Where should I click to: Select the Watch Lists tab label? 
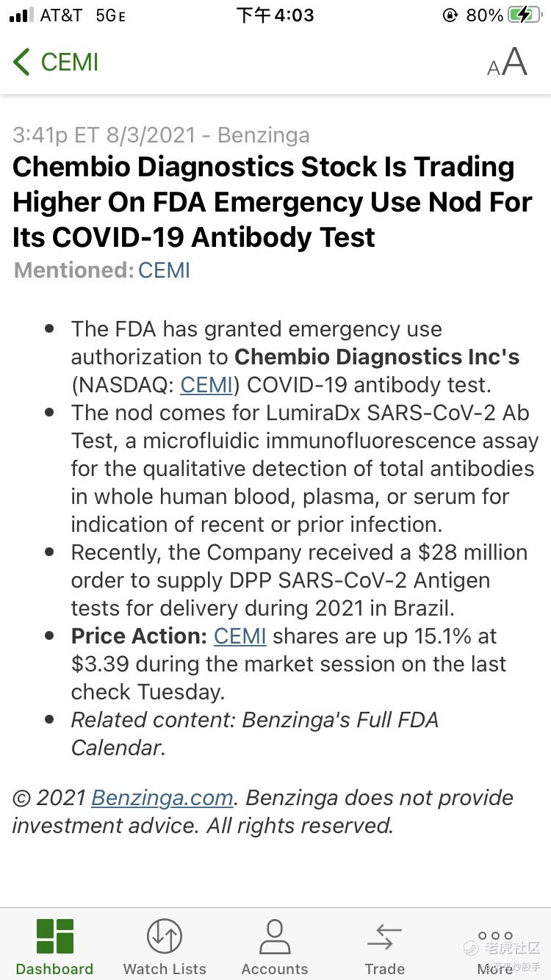point(165,969)
